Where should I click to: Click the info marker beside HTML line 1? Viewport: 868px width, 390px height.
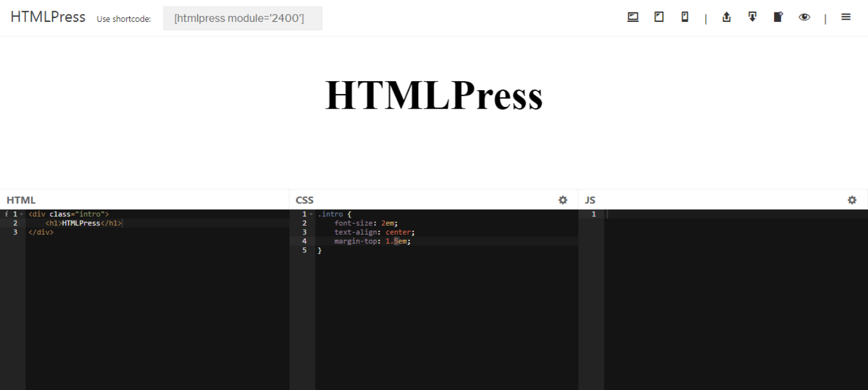6,214
